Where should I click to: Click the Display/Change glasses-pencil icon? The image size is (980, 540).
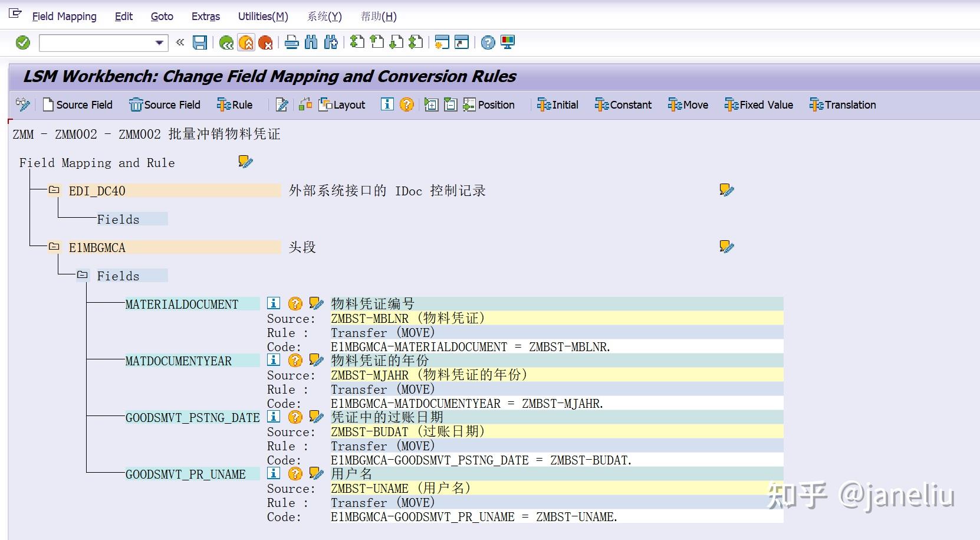click(x=23, y=104)
